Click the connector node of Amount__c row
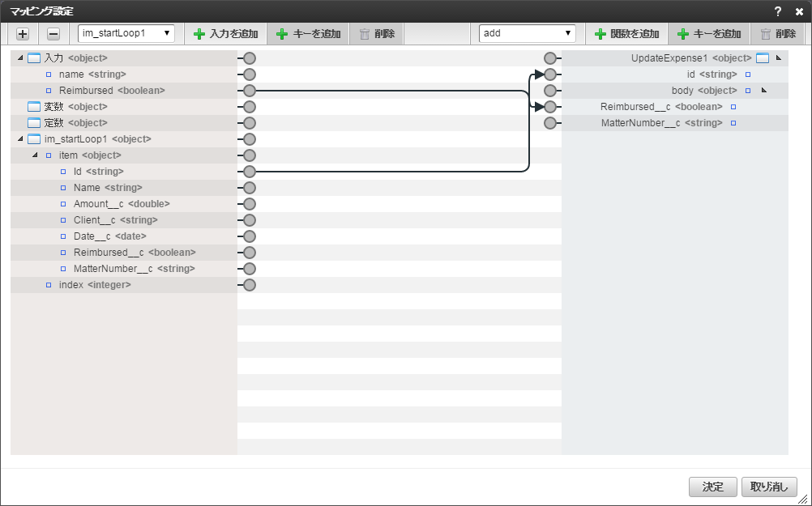Image resolution: width=812 pixels, height=506 pixels. click(250, 204)
